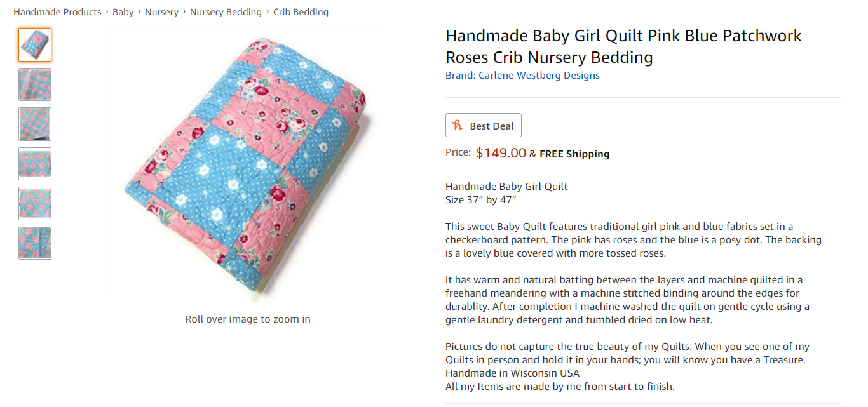Screen dimensions: 868x407
Task: Click the FREE Shipping text
Action: 574,154
